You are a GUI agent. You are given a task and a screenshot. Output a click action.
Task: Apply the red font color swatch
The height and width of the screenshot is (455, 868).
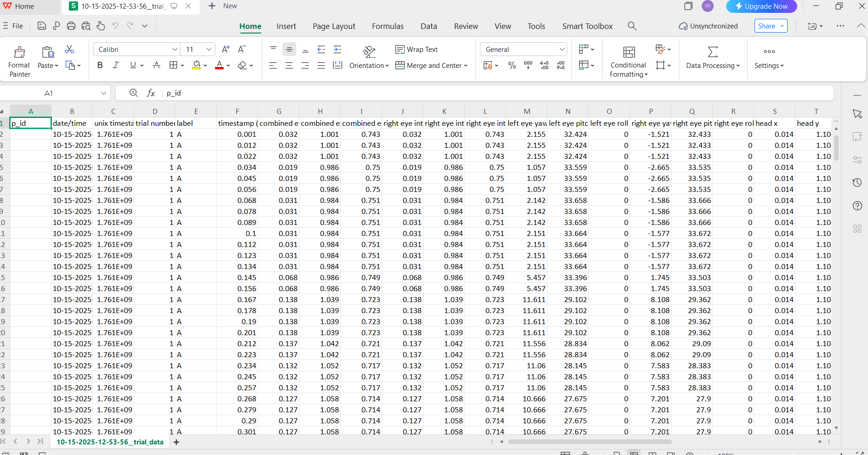pos(220,66)
